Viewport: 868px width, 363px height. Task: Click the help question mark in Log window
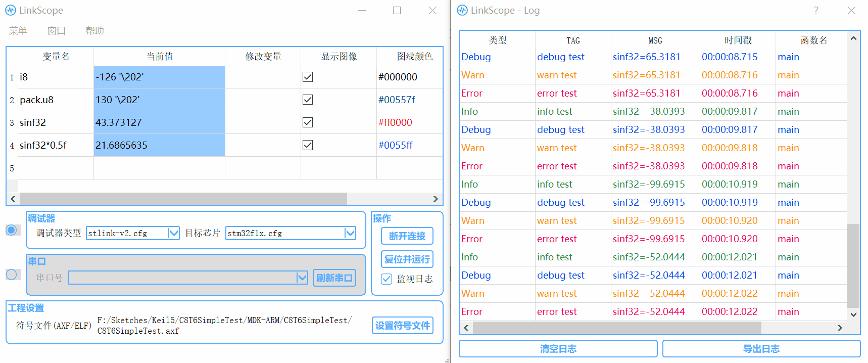pos(816,10)
